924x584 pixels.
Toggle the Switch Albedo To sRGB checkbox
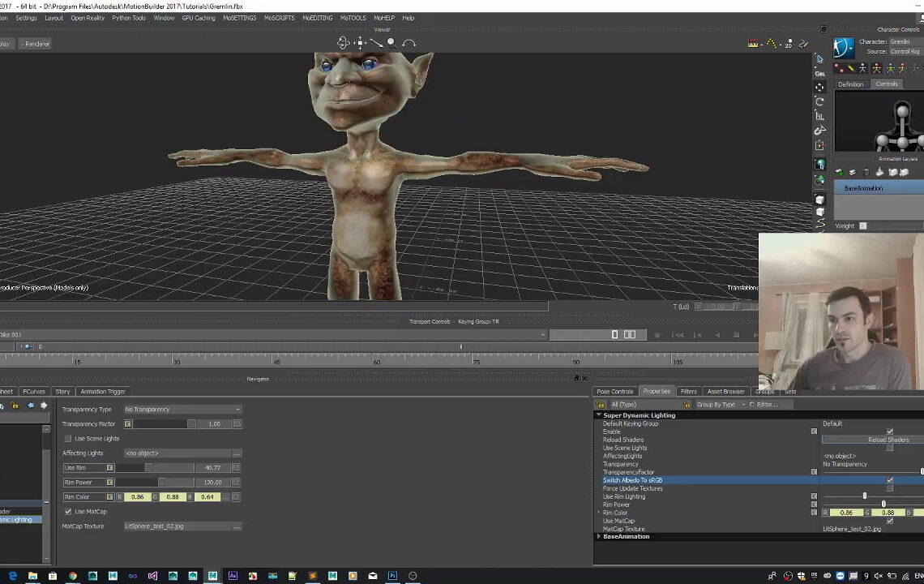(x=890, y=479)
